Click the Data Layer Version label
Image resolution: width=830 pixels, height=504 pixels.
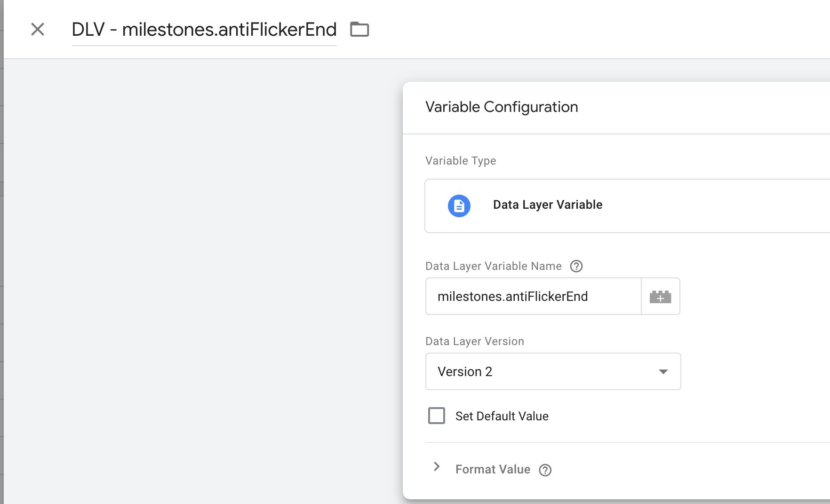coord(474,341)
